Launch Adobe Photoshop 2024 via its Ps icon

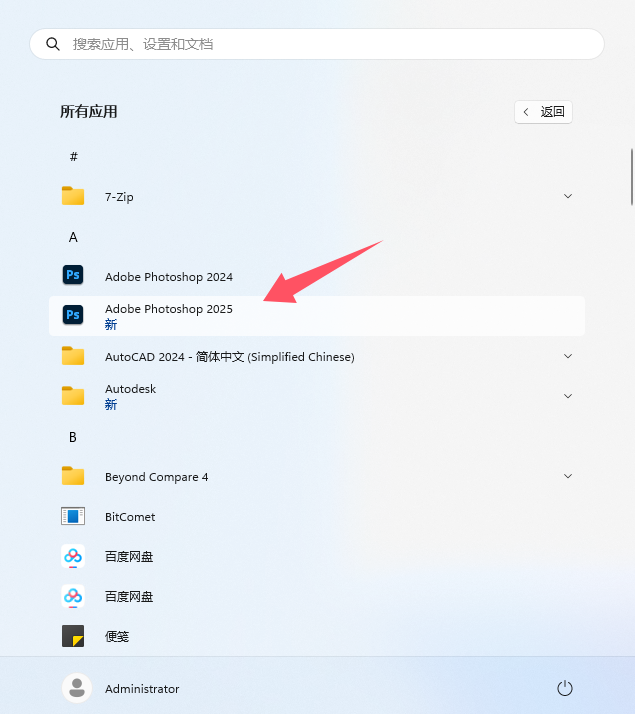[x=73, y=275]
